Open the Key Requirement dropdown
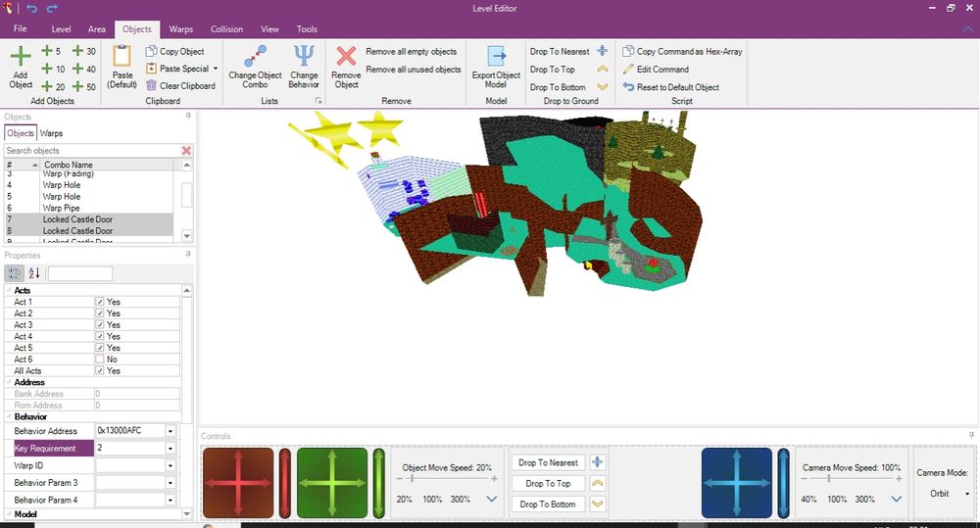 tap(170, 448)
